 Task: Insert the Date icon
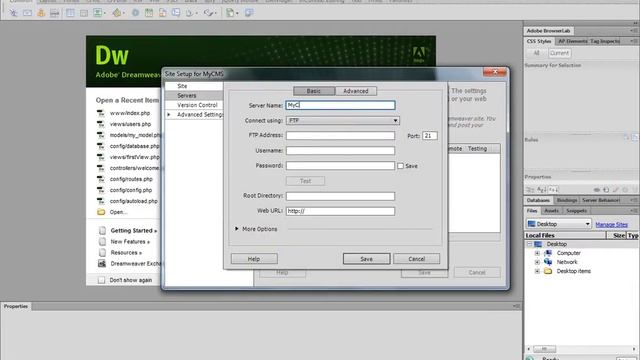point(149,13)
